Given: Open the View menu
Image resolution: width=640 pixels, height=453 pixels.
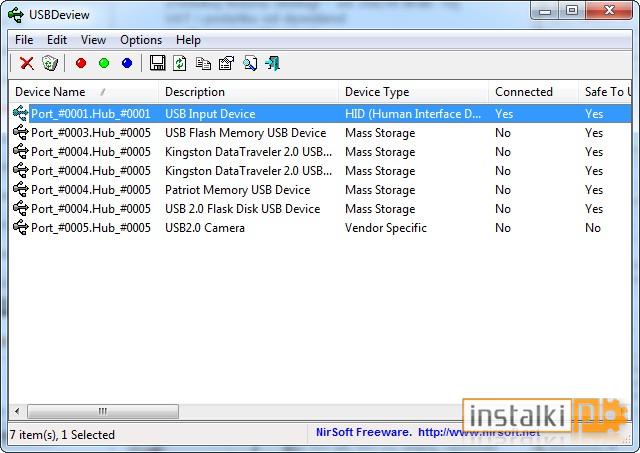Looking at the screenshot, I should (93, 40).
